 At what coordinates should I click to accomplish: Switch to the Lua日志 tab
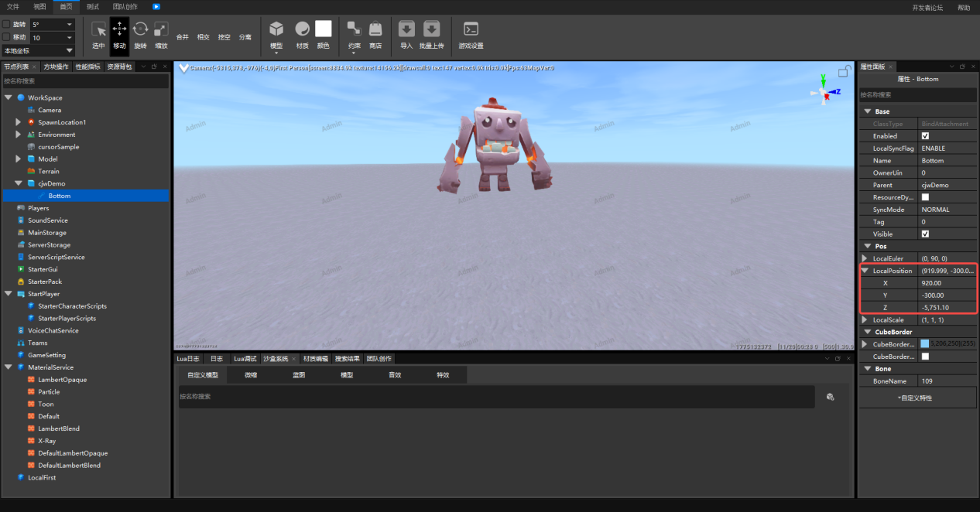[188, 359]
